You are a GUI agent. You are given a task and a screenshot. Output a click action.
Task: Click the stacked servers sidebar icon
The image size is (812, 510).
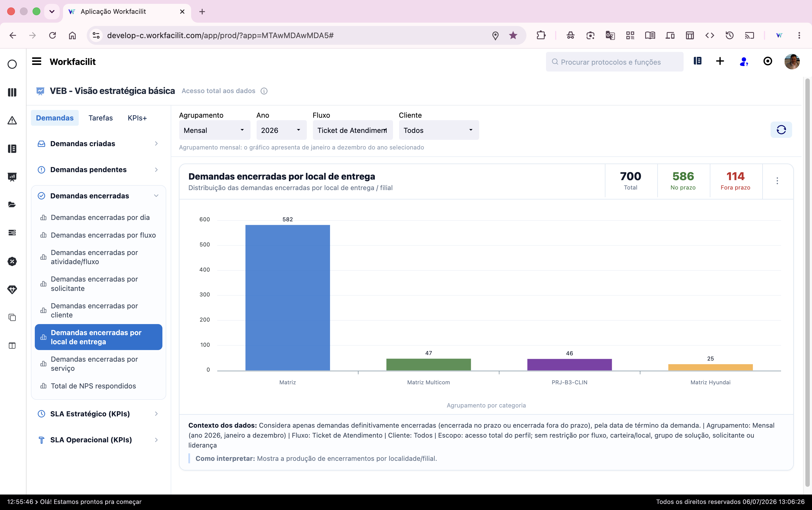pos(12,233)
